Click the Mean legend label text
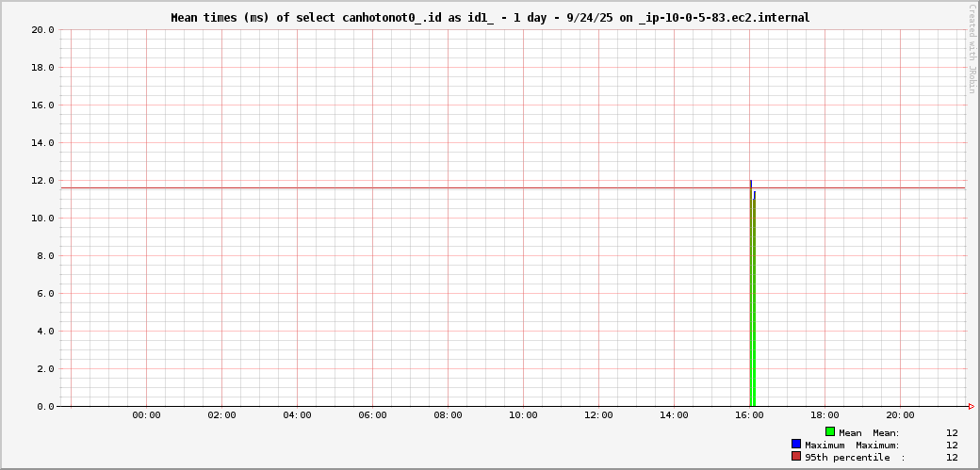980x470 pixels. click(x=850, y=432)
